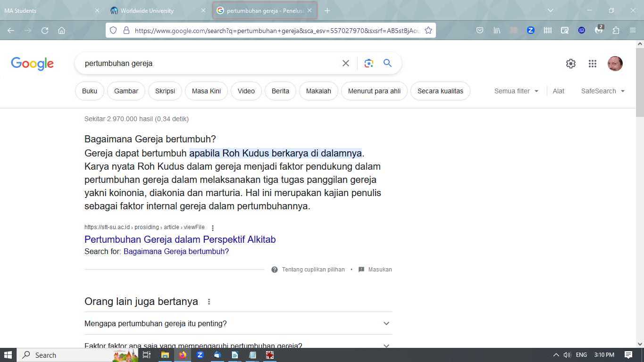The image size is (644, 362).
Task: View site security padlock info
Action: [x=126, y=30]
